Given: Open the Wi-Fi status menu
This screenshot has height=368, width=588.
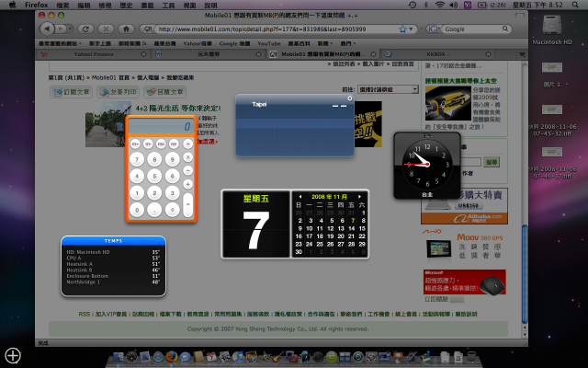Looking at the screenshot, I should 439,5.
